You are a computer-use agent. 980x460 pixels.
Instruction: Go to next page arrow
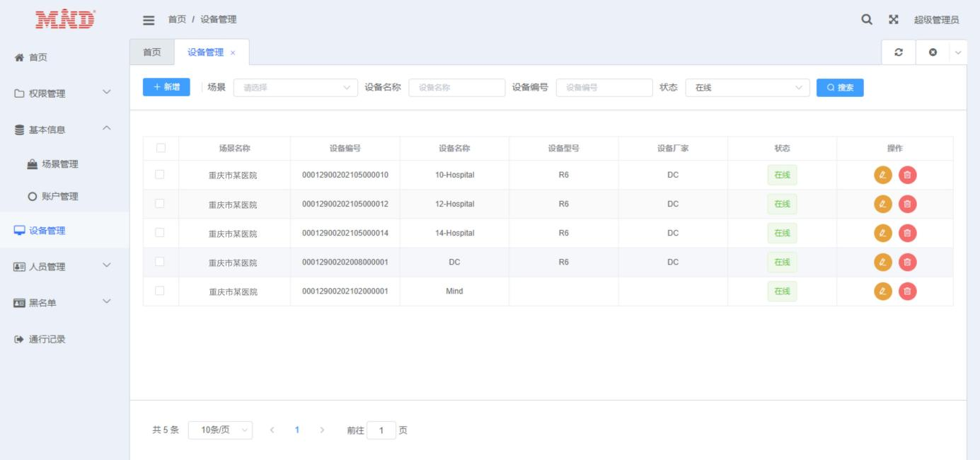click(x=323, y=430)
